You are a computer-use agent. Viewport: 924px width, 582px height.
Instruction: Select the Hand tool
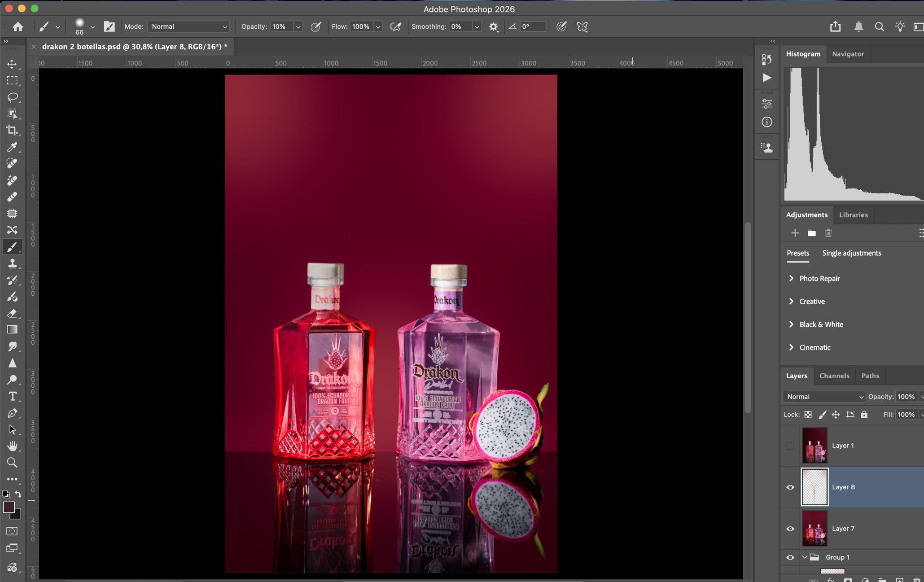pos(12,446)
